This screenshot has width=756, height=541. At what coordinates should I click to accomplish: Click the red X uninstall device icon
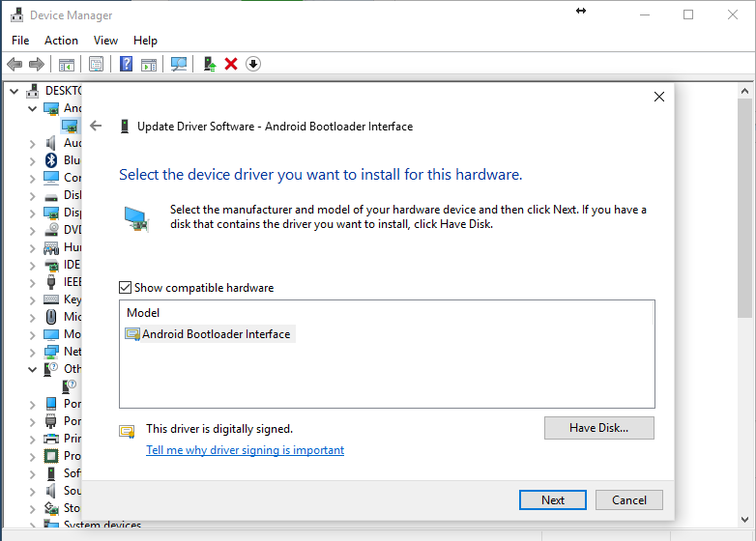click(x=231, y=64)
